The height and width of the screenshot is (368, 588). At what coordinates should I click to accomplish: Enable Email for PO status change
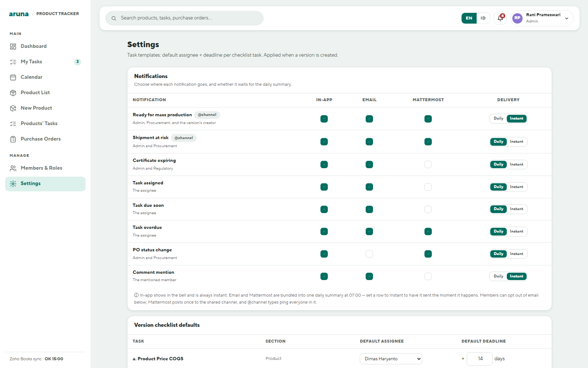369,254
